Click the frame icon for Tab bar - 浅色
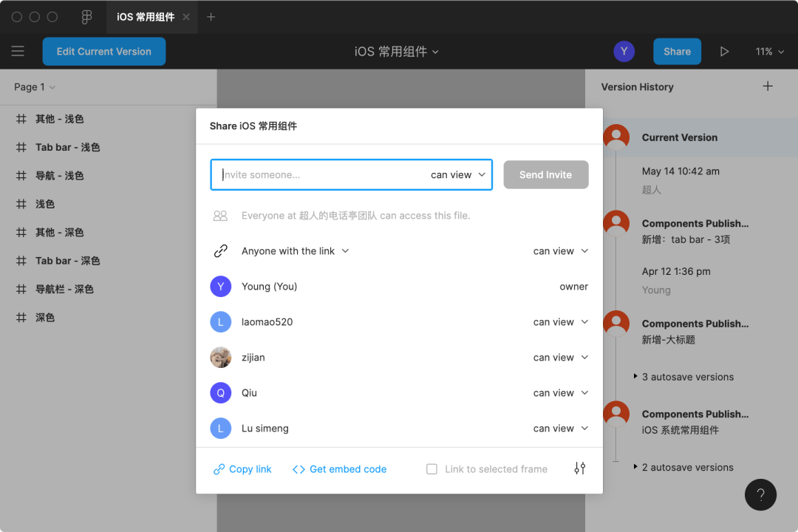Viewport: 798px width, 532px height. click(x=21, y=147)
